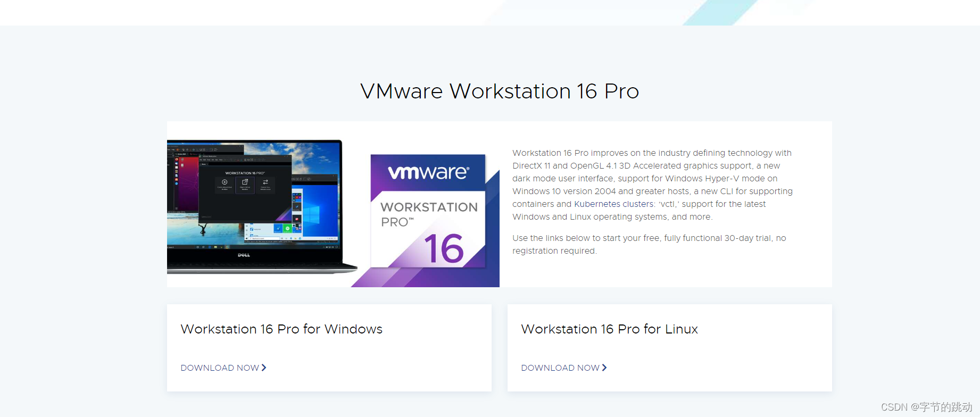Click the 'Workstation 16 Pro for Linux' card title
Viewport: 980px width, 417px height.
[x=609, y=329]
